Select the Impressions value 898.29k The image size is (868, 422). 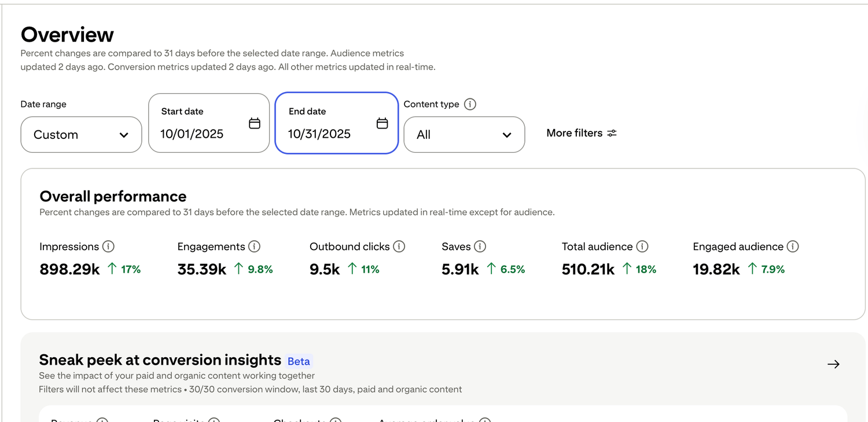[69, 269]
